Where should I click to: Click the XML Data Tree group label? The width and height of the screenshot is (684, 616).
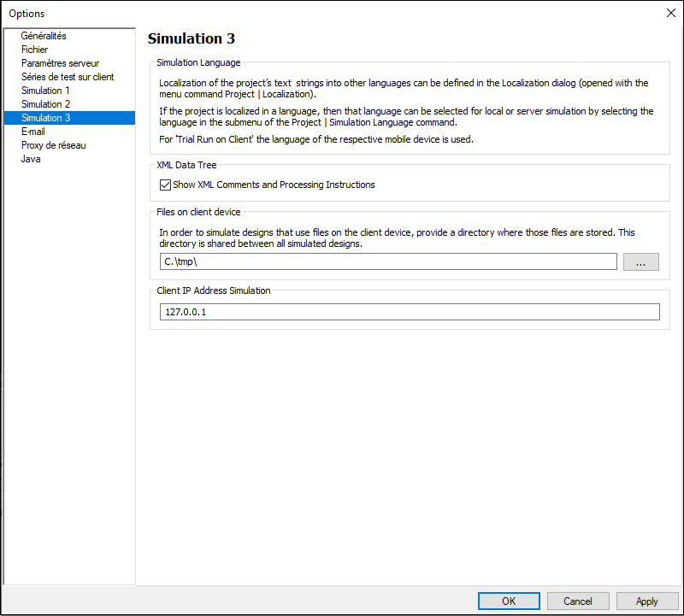186,165
